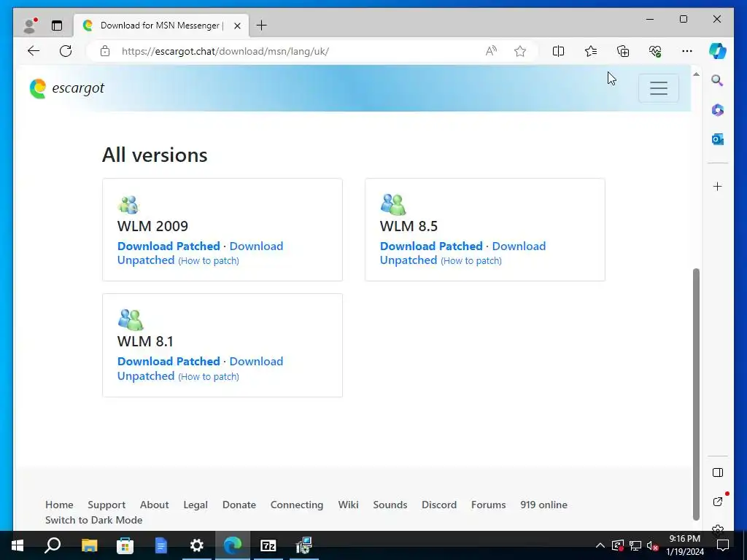
Task: Open Edge Settings and more menu
Action: pos(687,51)
